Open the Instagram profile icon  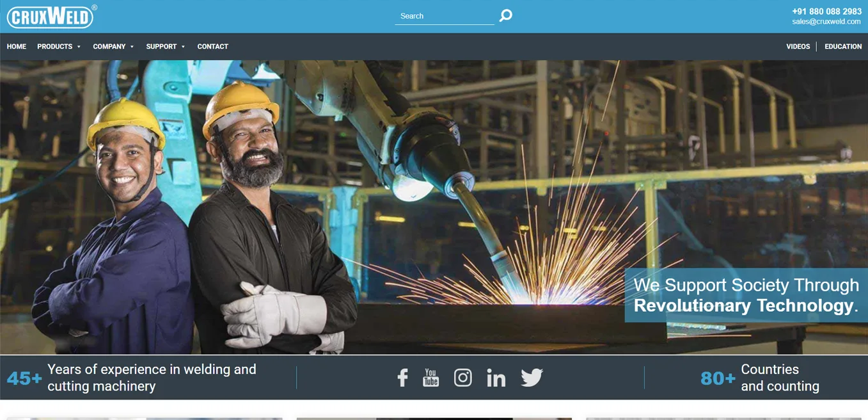click(x=462, y=378)
